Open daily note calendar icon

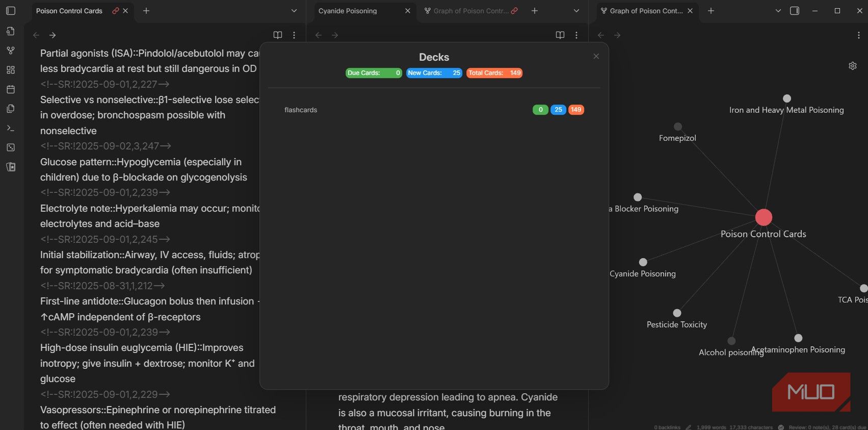[x=11, y=89]
